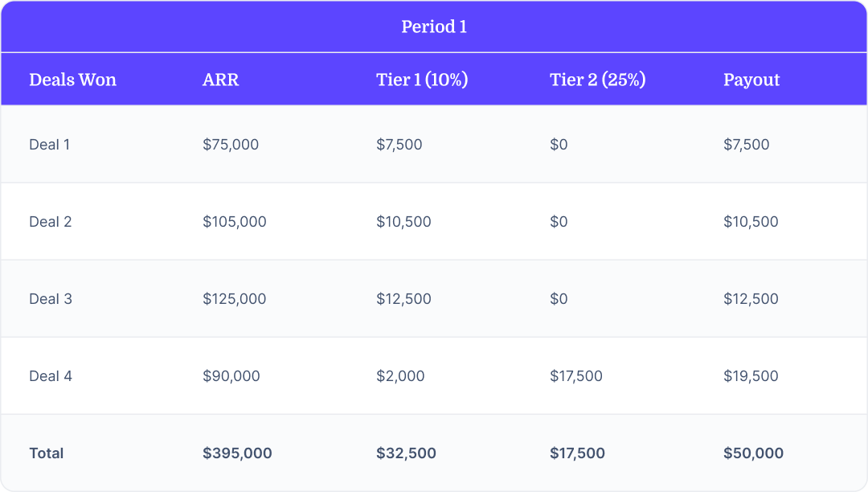Click the Tier 2 (25%) header
The height and width of the screenshot is (492, 868).
click(x=597, y=80)
